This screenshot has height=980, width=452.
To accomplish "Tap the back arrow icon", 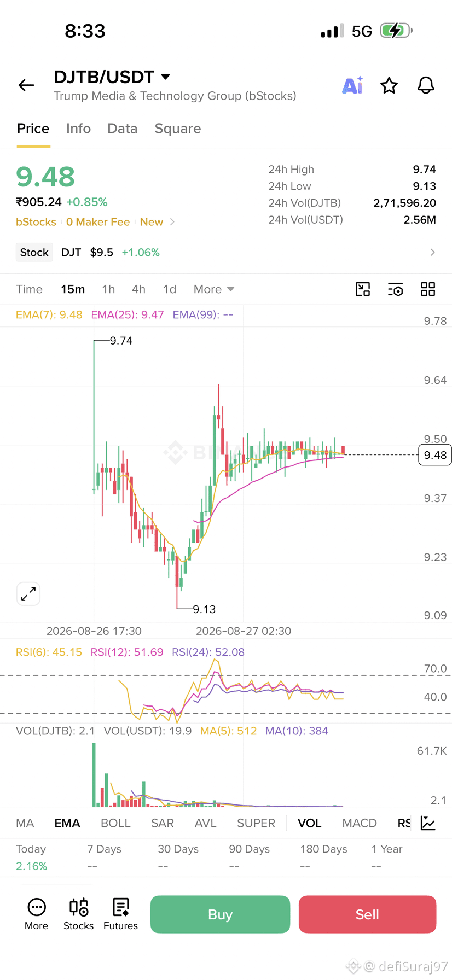I will pos(26,85).
